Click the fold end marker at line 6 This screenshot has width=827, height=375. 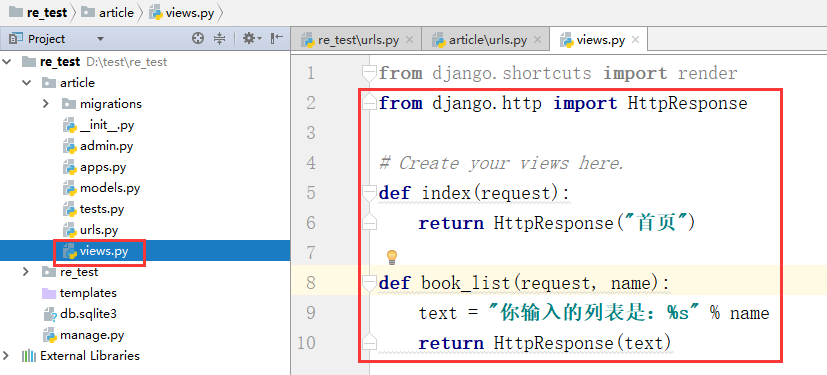[x=370, y=223]
